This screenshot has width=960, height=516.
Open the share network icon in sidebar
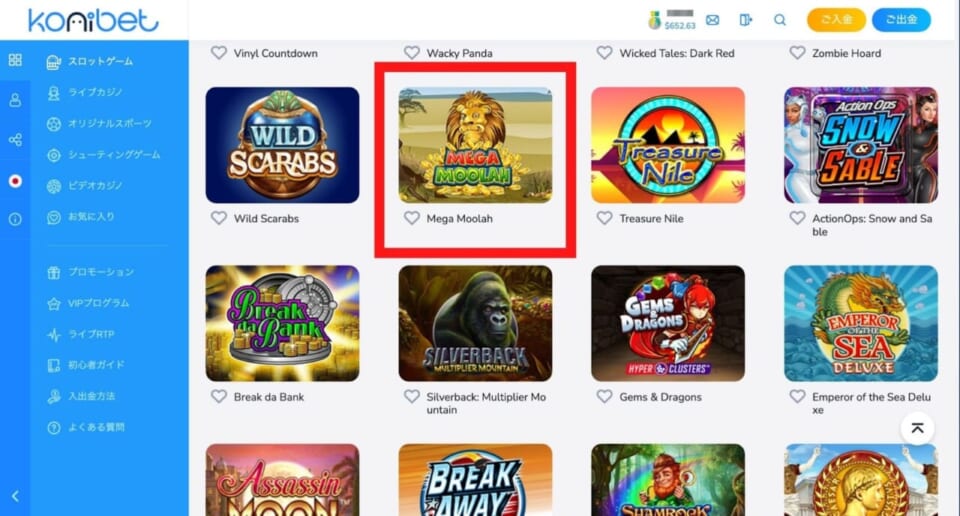point(15,140)
